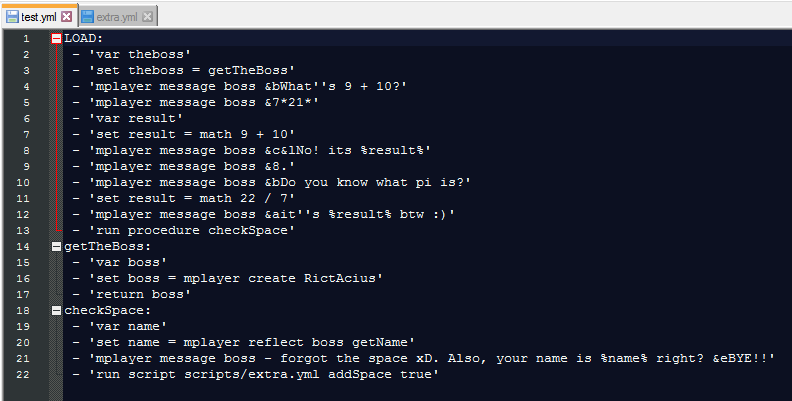Click the save icon on test.yml tab

click(x=13, y=17)
